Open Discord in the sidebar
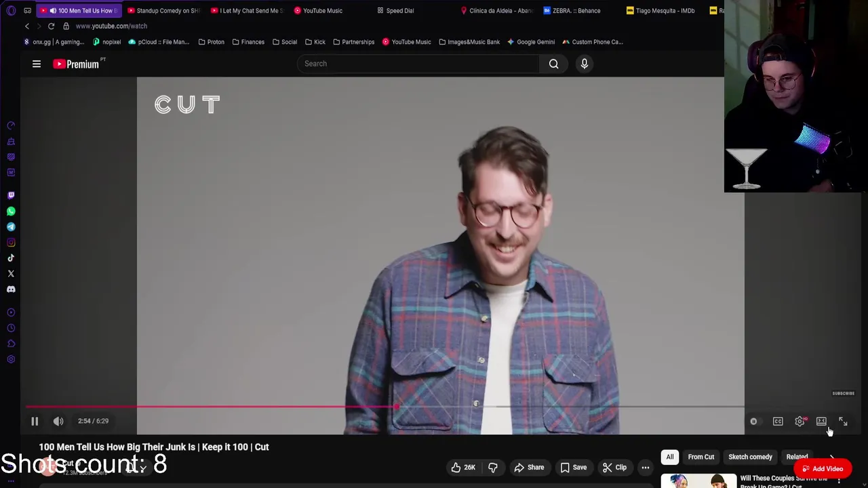The width and height of the screenshot is (868, 488). pos(11,289)
